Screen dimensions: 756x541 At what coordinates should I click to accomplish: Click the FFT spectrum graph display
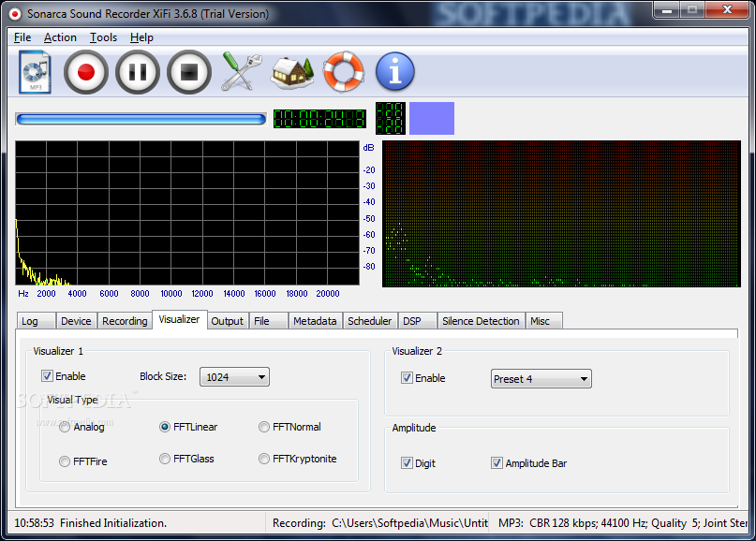tap(187, 212)
